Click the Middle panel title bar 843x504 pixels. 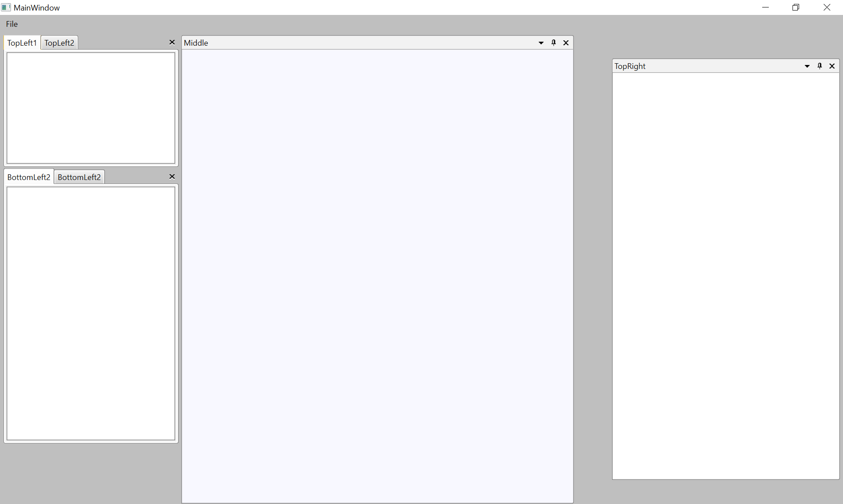pyautogui.click(x=307, y=43)
